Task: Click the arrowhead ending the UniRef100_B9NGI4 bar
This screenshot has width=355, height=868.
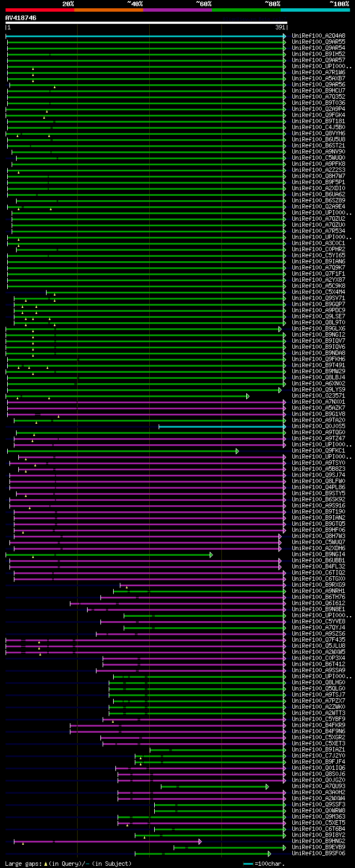Action: coord(211,555)
